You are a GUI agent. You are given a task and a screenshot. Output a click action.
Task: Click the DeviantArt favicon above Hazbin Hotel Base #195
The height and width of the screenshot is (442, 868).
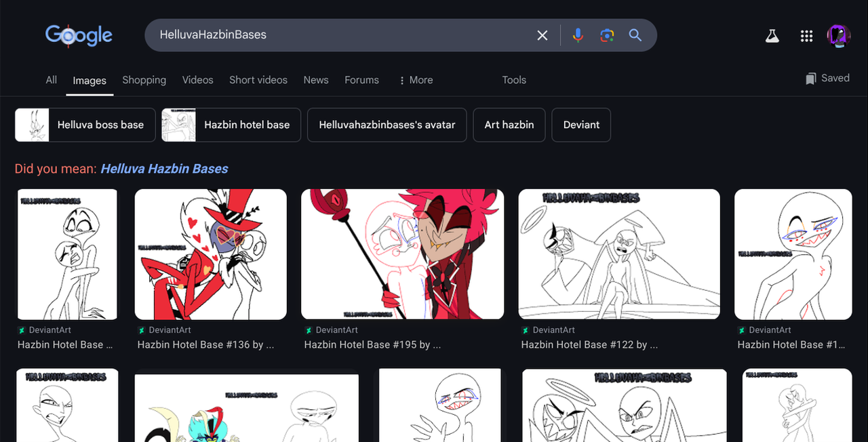coord(309,330)
